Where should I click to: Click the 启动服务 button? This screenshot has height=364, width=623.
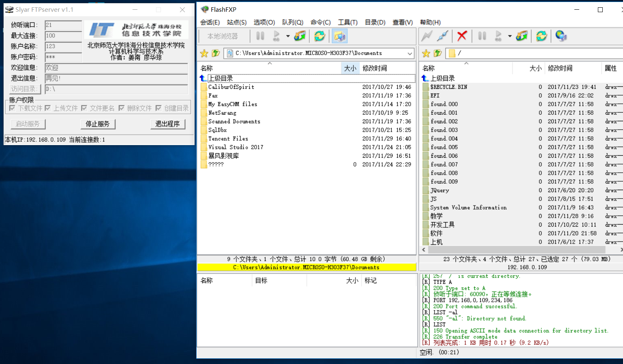(28, 124)
